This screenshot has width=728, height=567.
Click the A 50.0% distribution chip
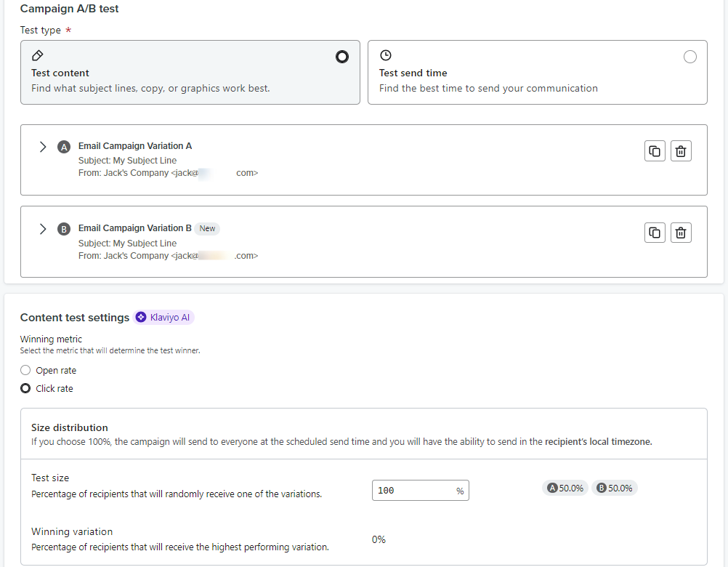[x=565, y=488]
